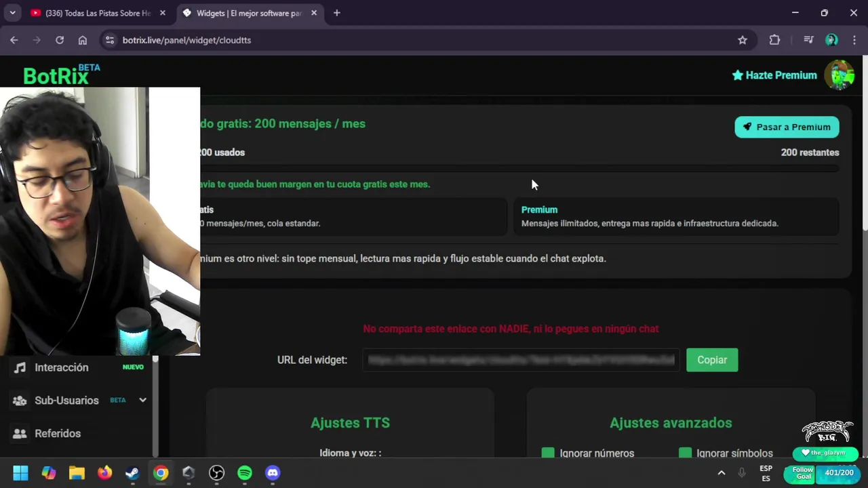Click the Hazte Premium link

pos(774,75)
